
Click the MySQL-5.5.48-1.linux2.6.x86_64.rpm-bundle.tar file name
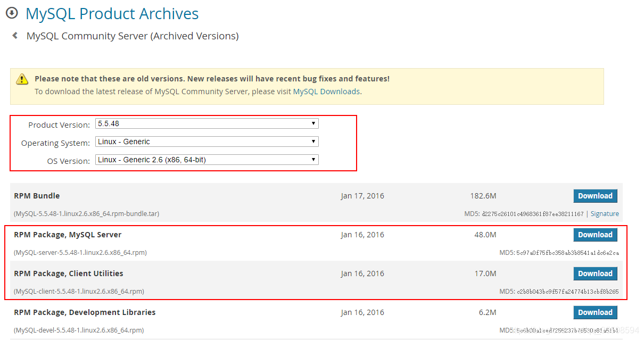point(86,214)
